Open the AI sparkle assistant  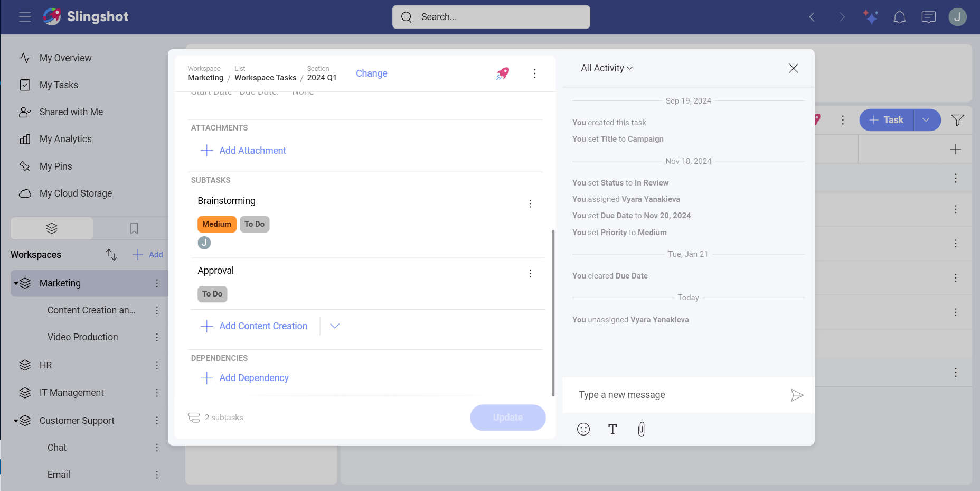871,17
